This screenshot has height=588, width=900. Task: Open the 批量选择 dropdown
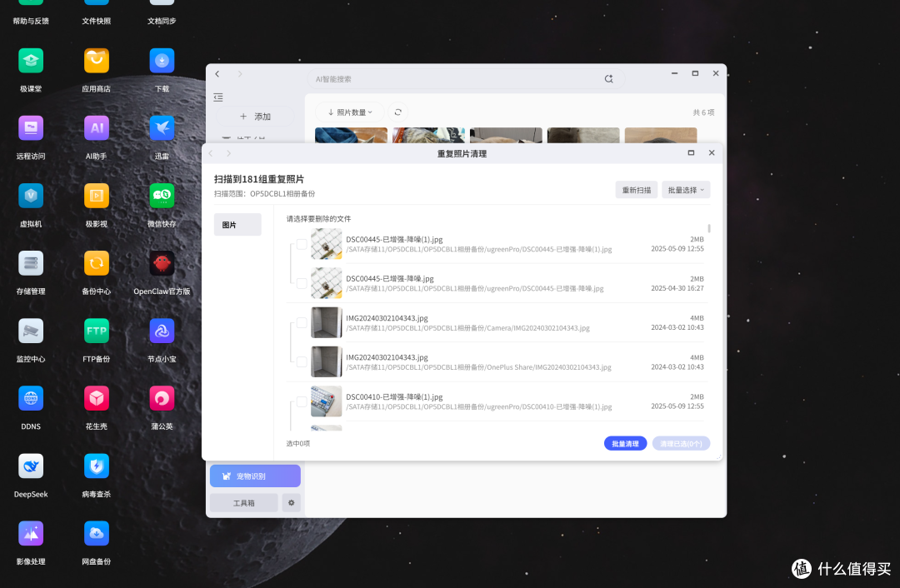pos(686,190)
